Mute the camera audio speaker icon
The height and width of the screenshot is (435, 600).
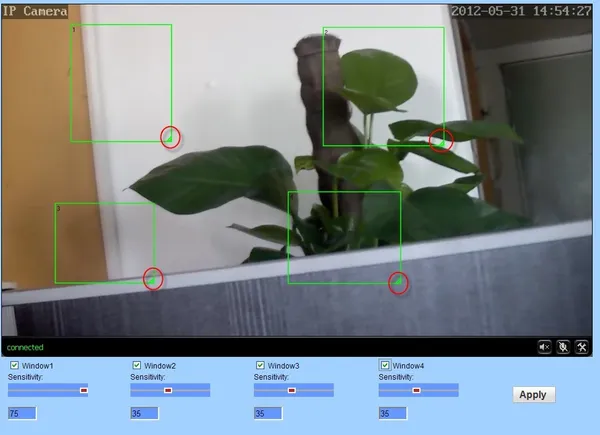545,346
